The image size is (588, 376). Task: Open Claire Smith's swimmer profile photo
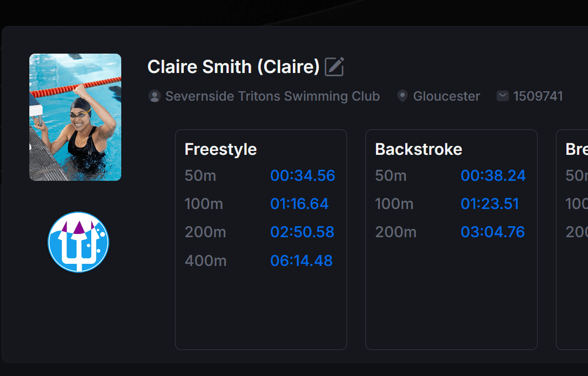(x=75, y=117)
